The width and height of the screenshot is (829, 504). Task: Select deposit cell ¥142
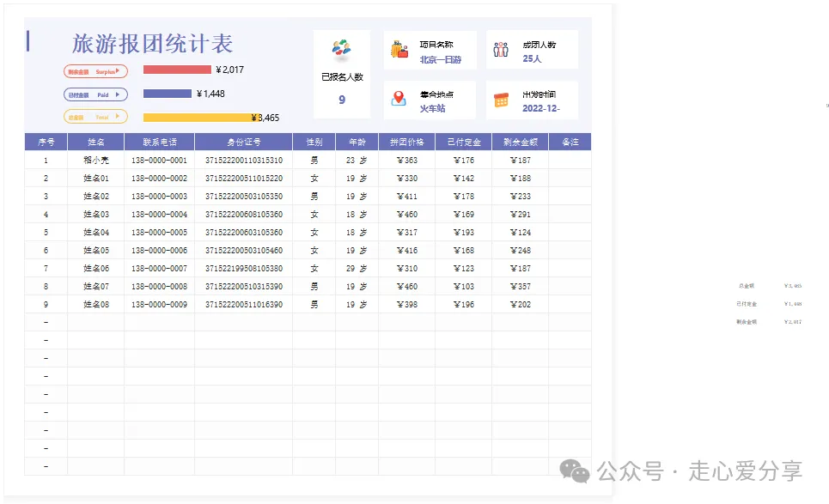(x=464, y=178)
